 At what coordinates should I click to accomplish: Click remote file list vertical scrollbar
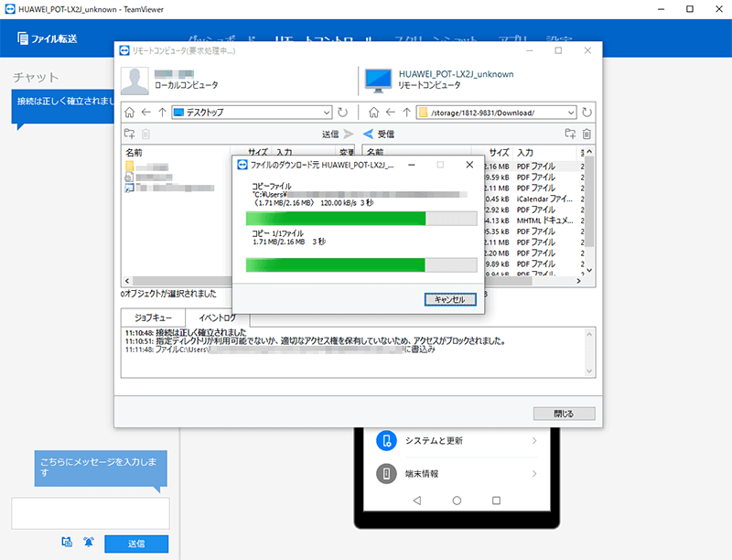(589, 200)
